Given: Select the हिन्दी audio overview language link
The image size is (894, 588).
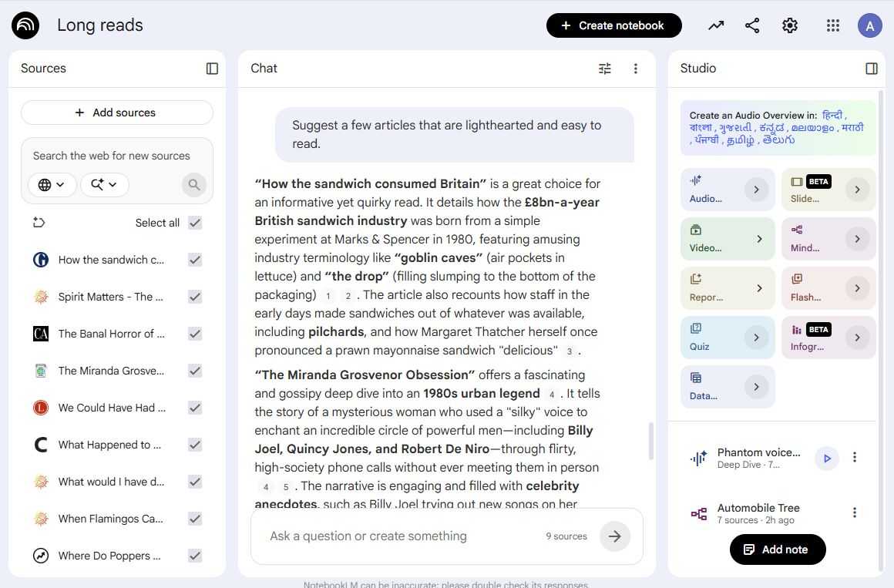Looking at the screenshot, I should (x=832, y=115).
